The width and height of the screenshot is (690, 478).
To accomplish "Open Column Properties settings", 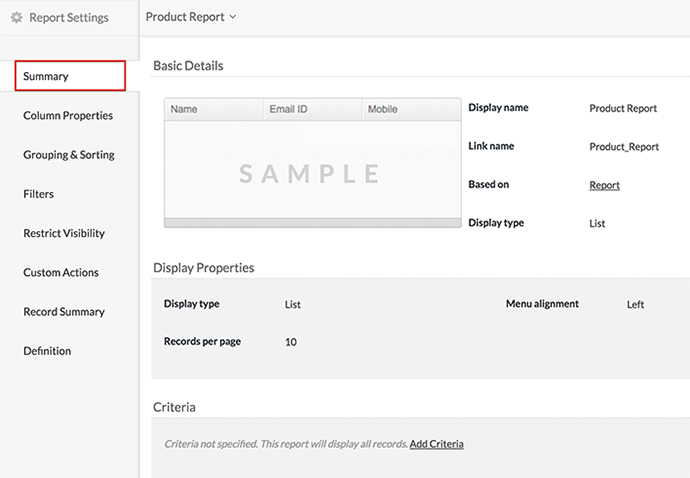I will coord(68,116).
